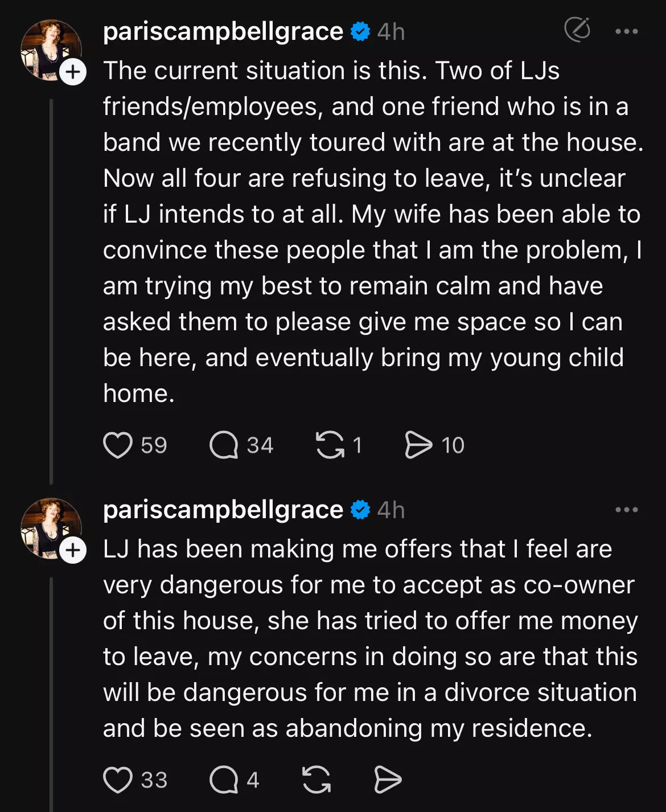Open replies on the post with 34 comments
Screen dimensions: 666x812
tap(224, 445)
